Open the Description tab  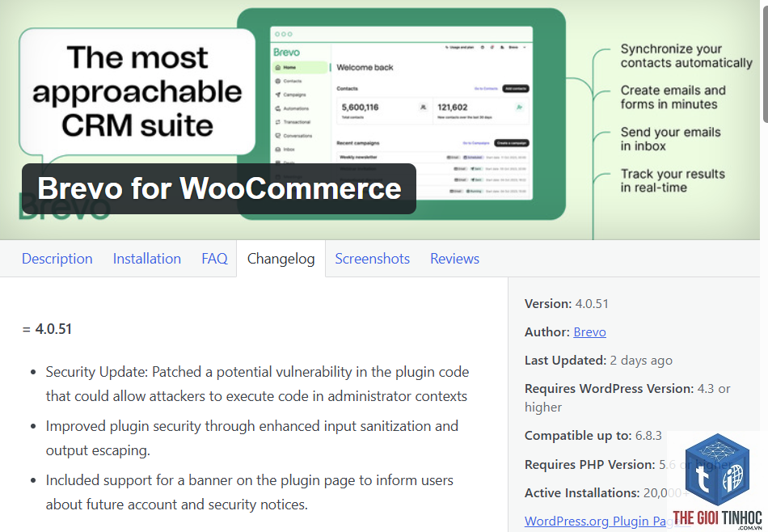(x=57, y=259)
